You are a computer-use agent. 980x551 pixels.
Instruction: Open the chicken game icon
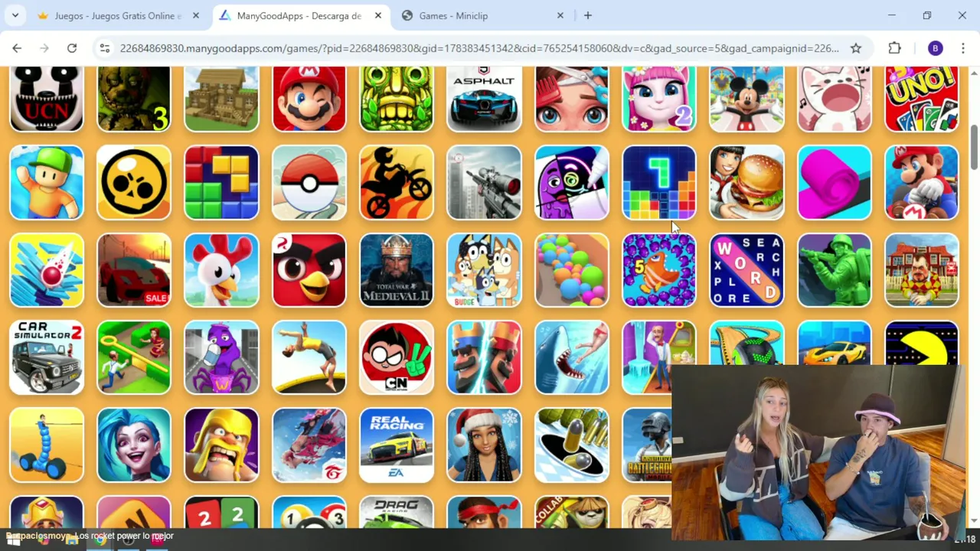pos(221,270)
